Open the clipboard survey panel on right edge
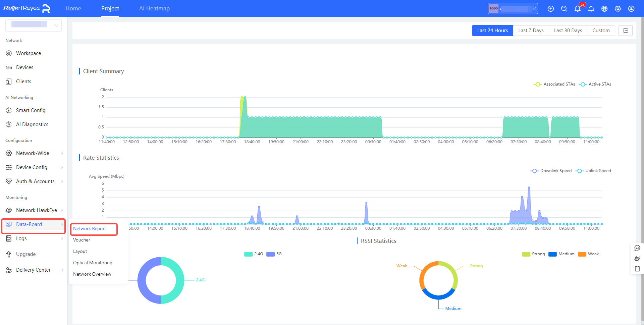The width and height of the screenshot is (644, 325). pos(637,269)
